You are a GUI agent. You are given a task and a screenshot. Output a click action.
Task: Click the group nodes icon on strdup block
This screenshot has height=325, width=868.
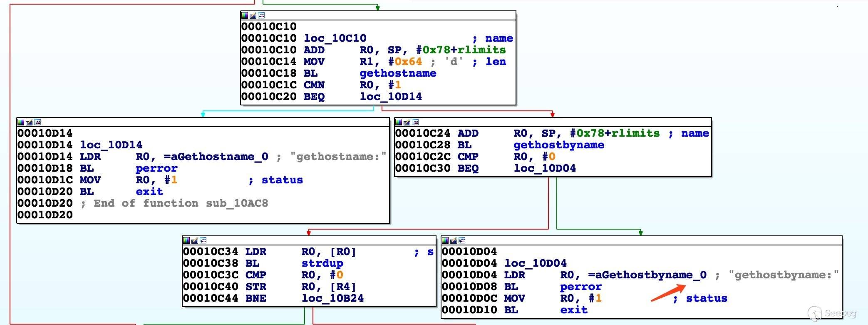coord(203,240)
